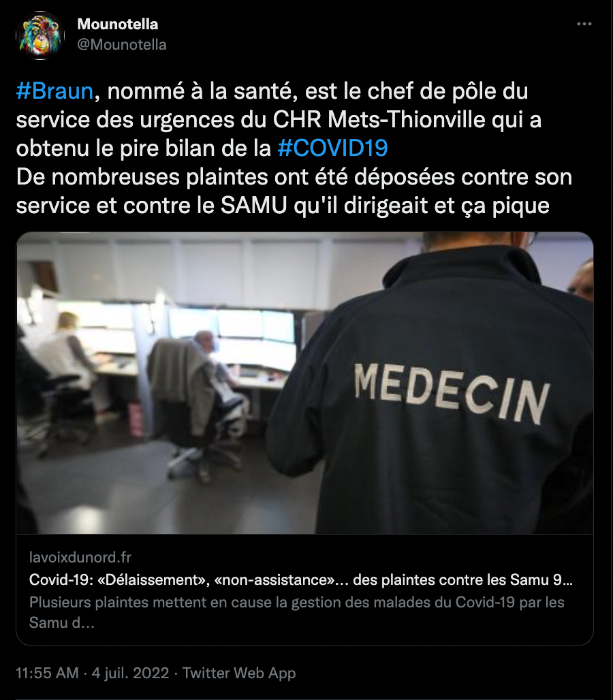Image resolution: width=613 pixels, height=700 pixels.
Task: Click the Twitter Web App source label
Action: pyautogui.click(x=239, y=673)
